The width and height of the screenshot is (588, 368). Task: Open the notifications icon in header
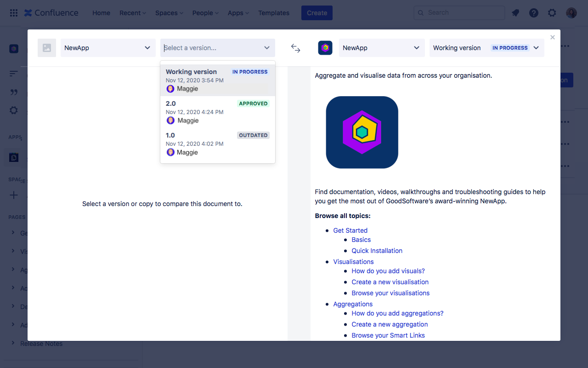(515, 13)
